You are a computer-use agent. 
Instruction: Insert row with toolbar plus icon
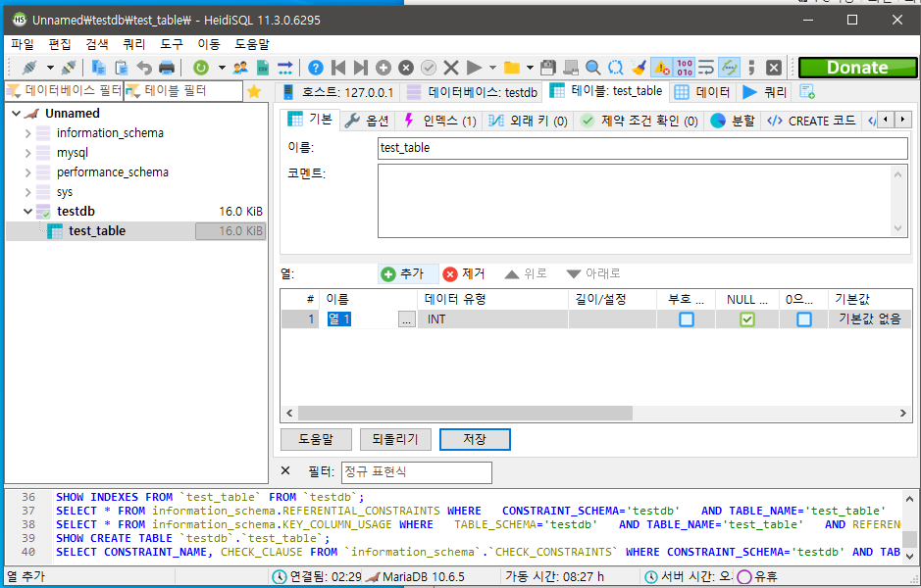pos(383,68)
